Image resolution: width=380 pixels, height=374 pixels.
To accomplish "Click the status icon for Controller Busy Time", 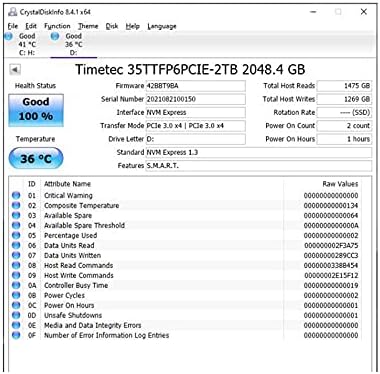I will pyautogui.click(x=16, y=285).
